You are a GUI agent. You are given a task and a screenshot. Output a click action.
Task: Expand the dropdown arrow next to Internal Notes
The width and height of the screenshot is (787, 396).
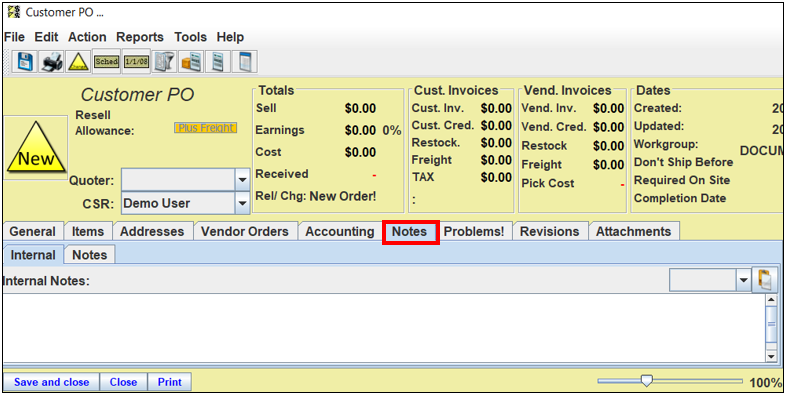coord(743,281)
